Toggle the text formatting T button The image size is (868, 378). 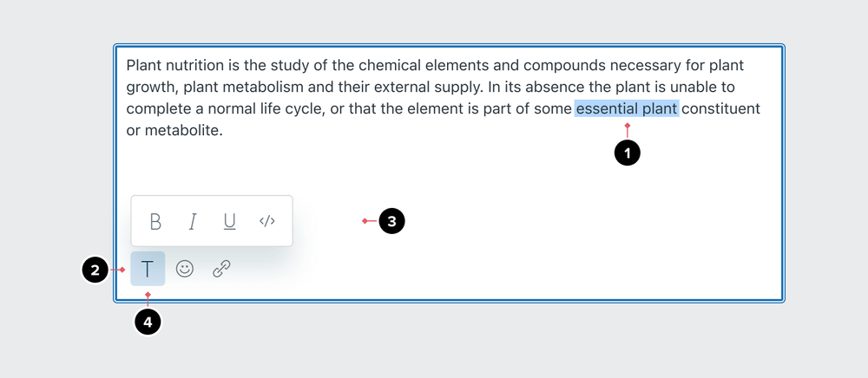tap(148, 269)
